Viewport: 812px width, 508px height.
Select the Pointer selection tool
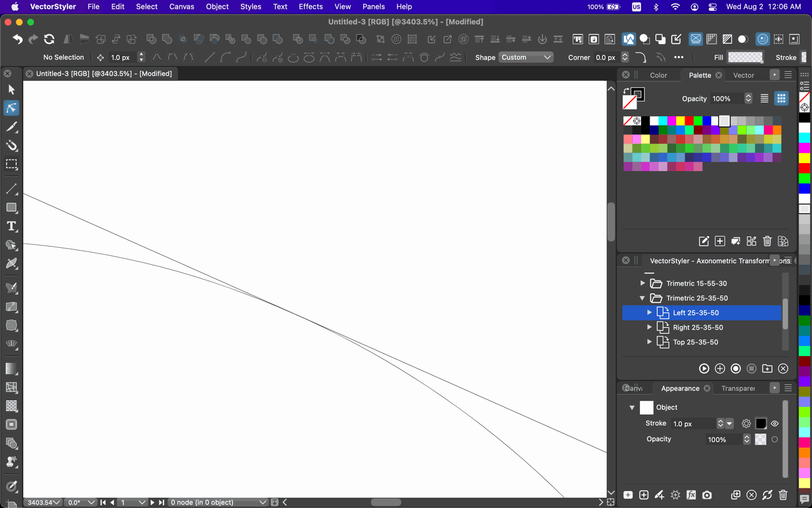coord(11,90)
